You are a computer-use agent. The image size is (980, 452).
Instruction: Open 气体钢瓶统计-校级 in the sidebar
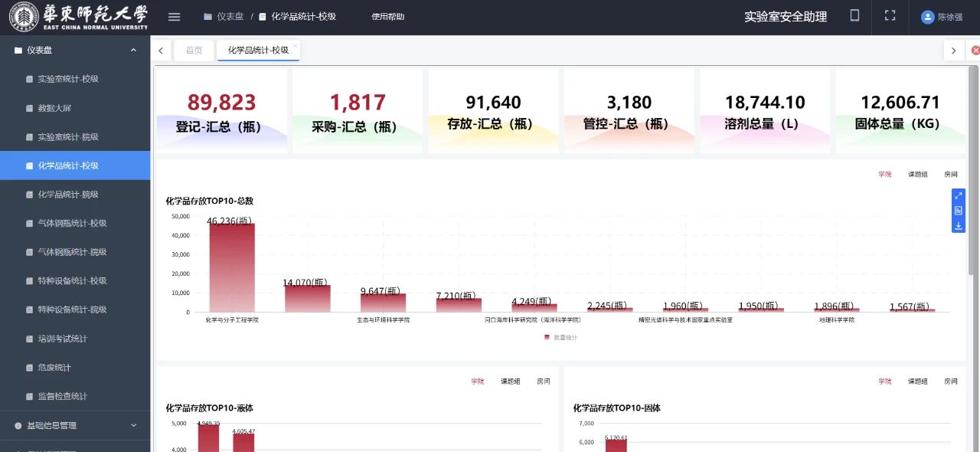pyautogui.click(x=72, y=224)
